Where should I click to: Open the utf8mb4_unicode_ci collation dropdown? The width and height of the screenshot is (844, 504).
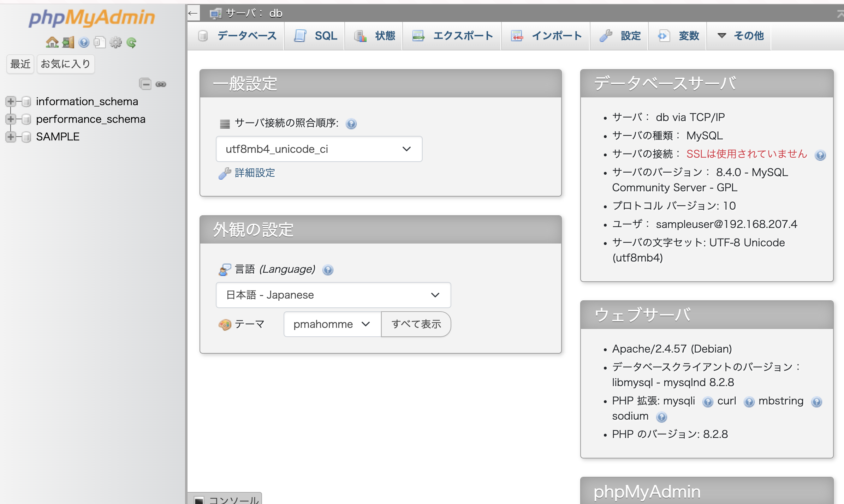point(319,149)
